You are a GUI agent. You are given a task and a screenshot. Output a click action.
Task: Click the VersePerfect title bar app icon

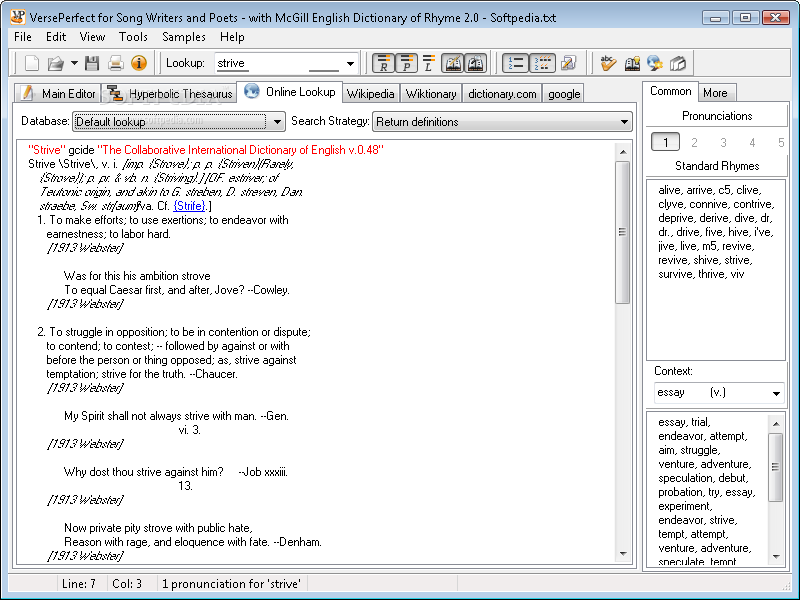coord(18,17)
